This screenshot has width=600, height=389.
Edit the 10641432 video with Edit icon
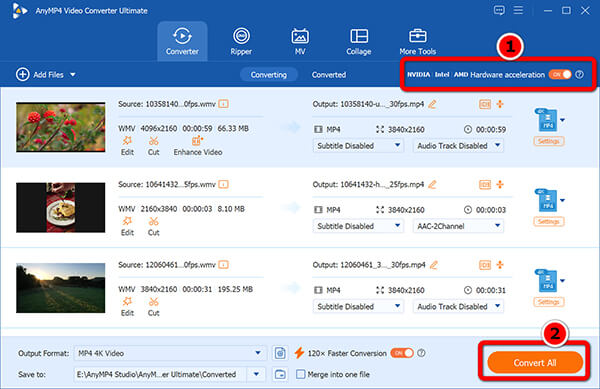click(127, 226)
